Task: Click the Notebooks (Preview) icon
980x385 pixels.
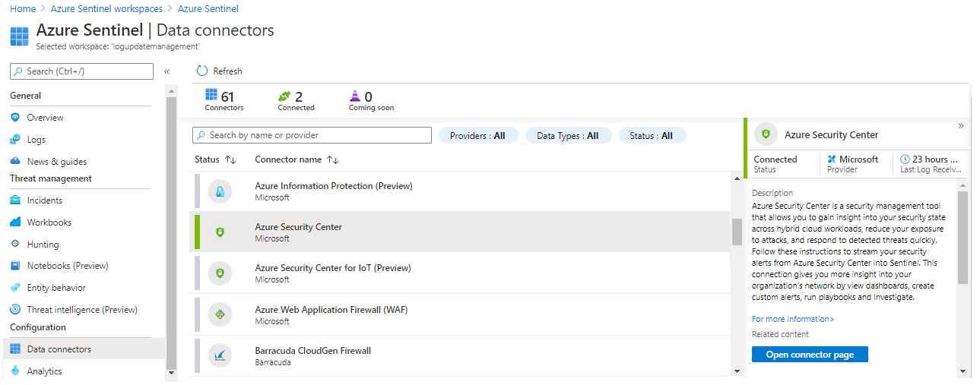Action: pos(14,266)
